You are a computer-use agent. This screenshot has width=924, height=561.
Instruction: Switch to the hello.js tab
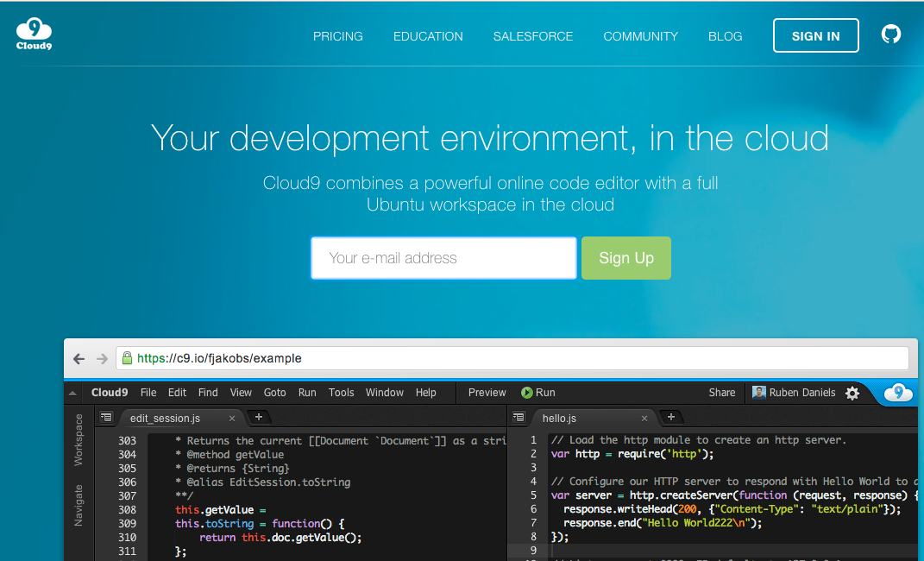coord(559,419)
